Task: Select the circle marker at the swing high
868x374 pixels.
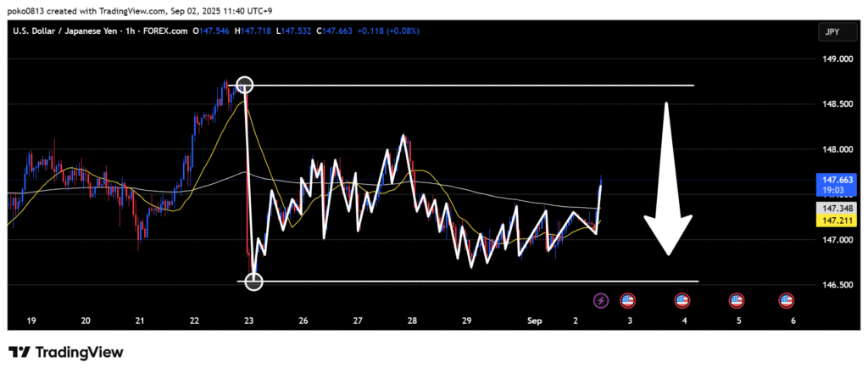Action: (x=245, y=85)
